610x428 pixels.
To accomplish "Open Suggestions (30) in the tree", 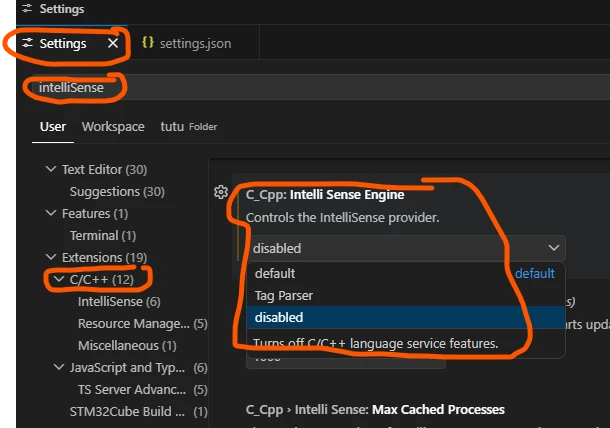I will click(117, 192).
